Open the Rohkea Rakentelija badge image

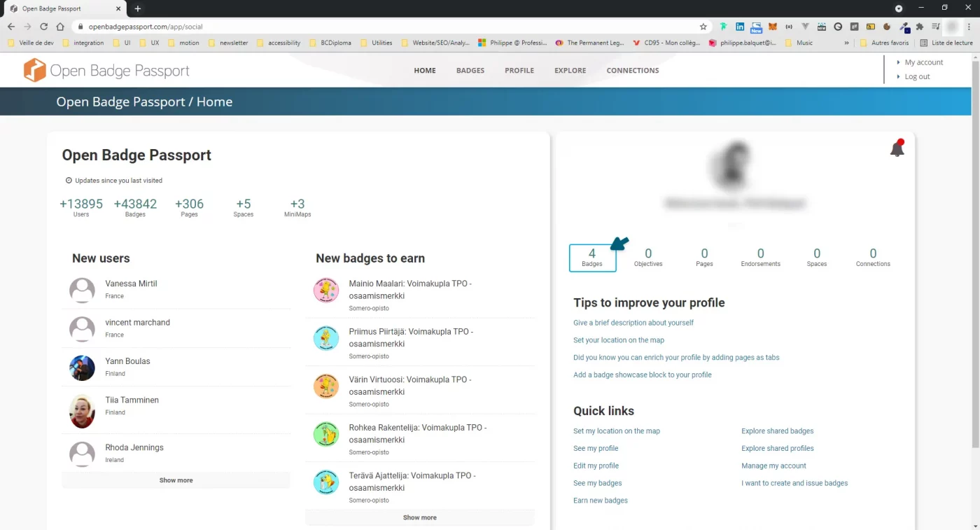325,434
